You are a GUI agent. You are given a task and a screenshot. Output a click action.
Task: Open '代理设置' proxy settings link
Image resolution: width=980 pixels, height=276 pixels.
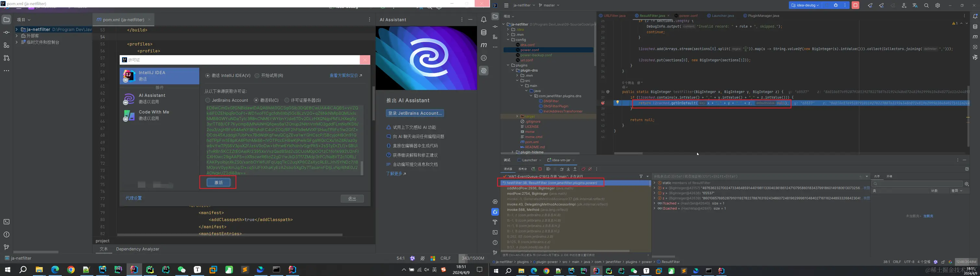pyautogui.click(x=134, y=198)
